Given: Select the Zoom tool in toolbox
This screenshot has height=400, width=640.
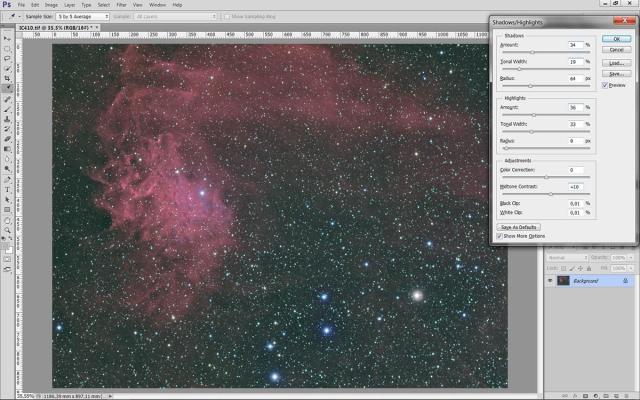Looking at the screenshot, I should (8, 229).
